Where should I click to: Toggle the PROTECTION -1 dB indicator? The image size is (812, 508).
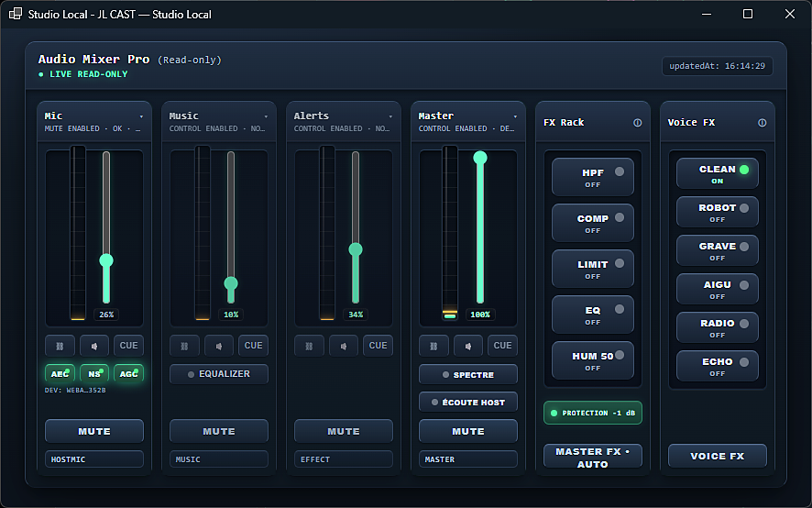(x=593, y=414)
